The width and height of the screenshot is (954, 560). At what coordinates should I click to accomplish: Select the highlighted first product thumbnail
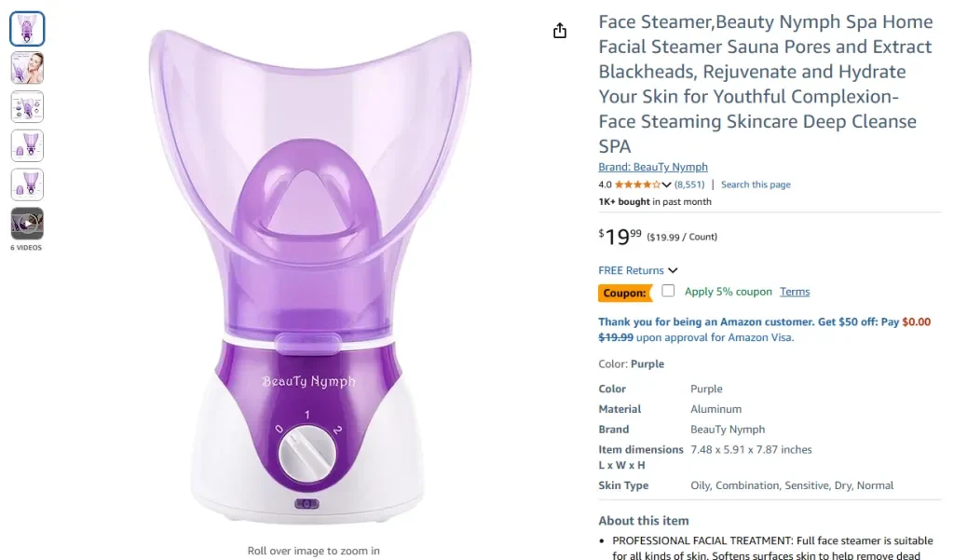[x=27, y=28]
